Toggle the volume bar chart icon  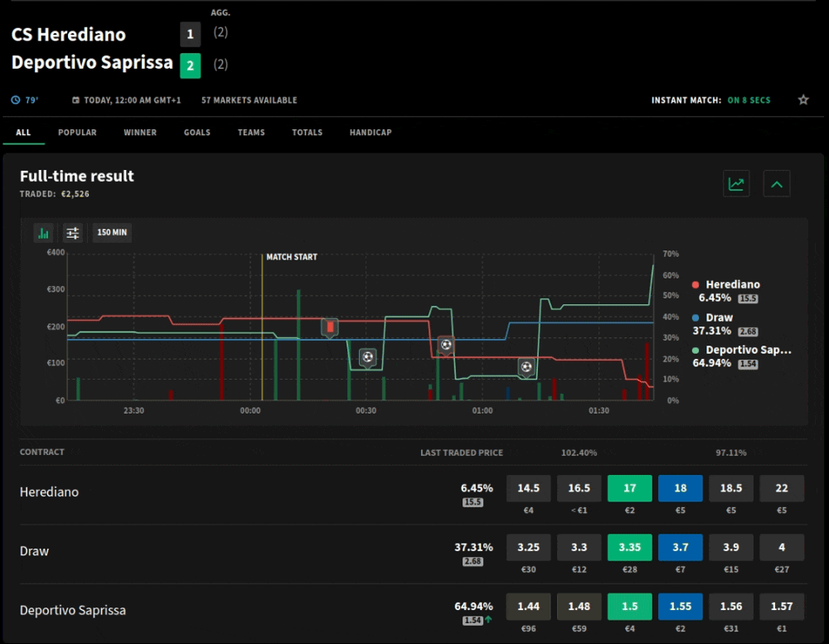tap(44, 232)
